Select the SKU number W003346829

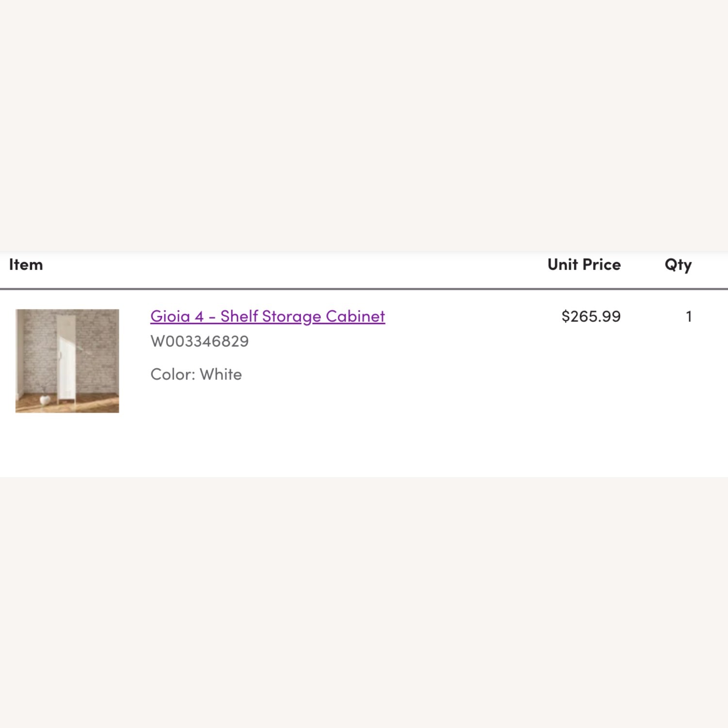(199, 341)
